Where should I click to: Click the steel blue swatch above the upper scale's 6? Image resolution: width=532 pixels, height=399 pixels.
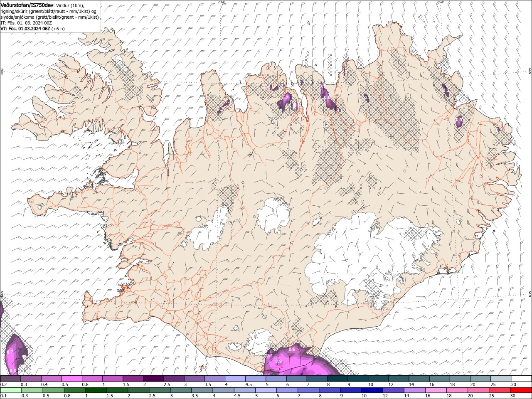[x=296, y=379]
